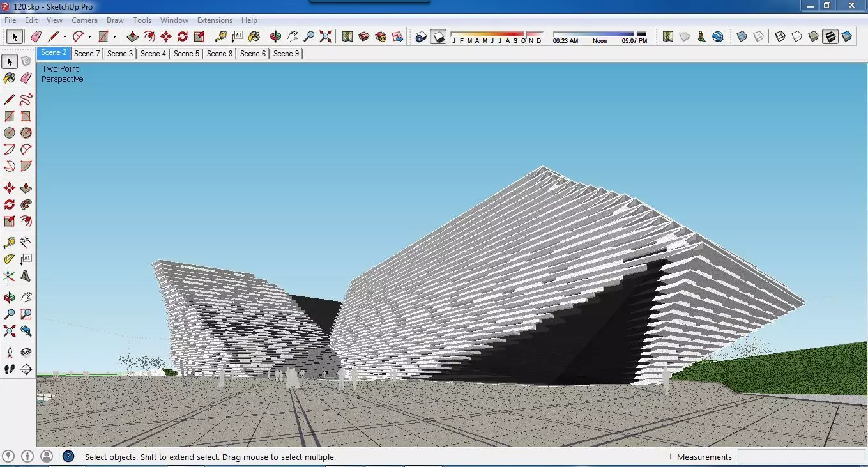
Task: Click the Rotate tool in top toolbar
Action: pyautogui.click(x=183, y=36)
